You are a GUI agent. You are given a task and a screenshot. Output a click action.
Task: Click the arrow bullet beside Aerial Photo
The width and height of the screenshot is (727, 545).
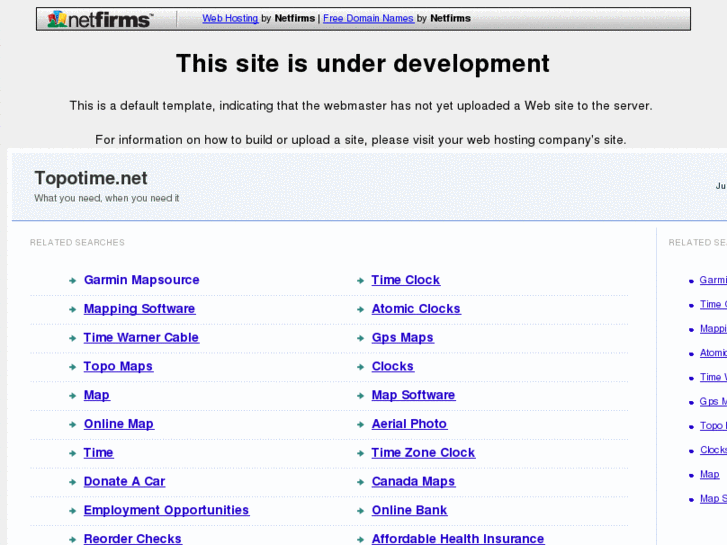tap(360, 424)
